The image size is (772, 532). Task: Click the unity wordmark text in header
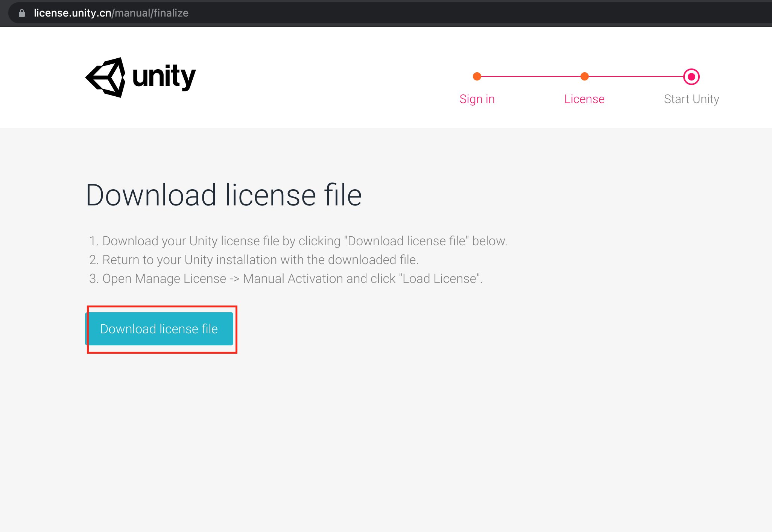164,77
